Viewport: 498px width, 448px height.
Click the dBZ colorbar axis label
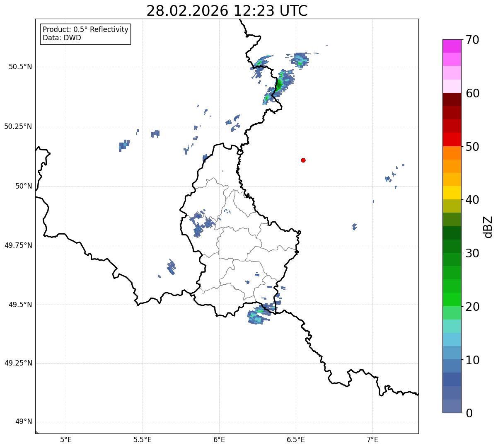[x=488, y=226]
